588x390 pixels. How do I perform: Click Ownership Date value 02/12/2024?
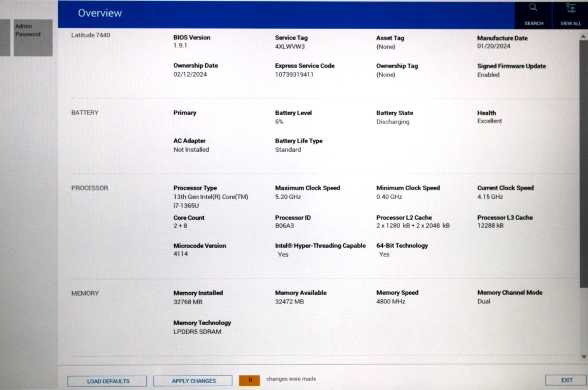click(190, 74)
